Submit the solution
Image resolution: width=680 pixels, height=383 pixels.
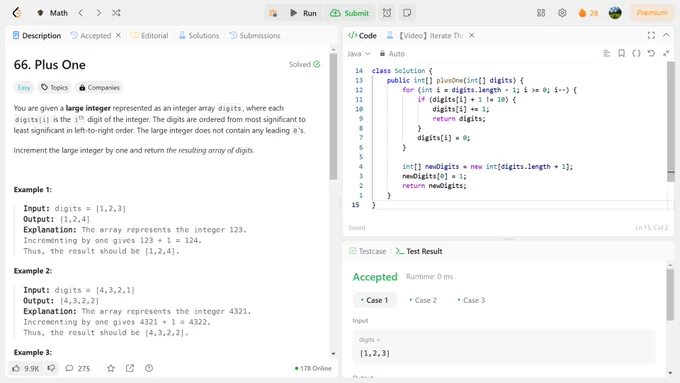[350, 13]
